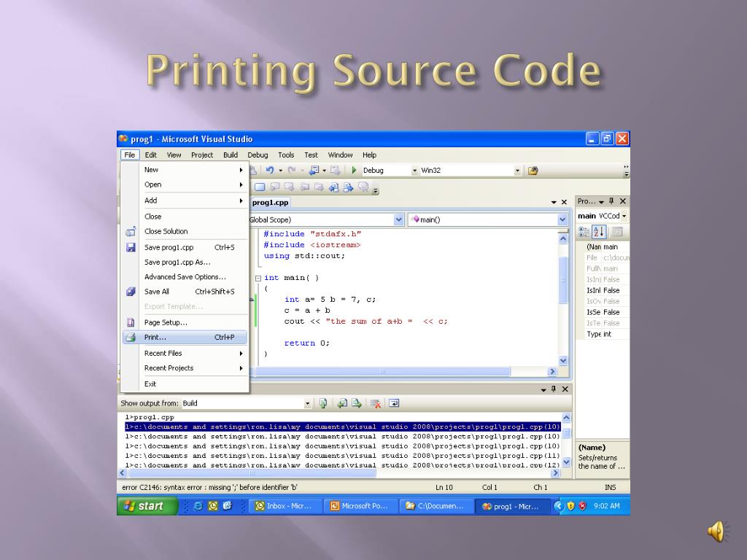Click the highlighted output error line
The width and height of the screenshot is (747, 560).
click(342, 427)
